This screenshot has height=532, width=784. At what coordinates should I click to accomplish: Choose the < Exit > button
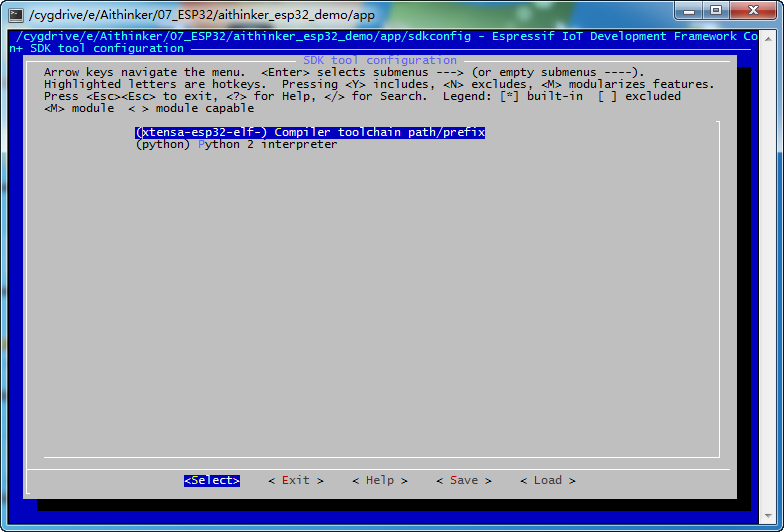point(296,480)
